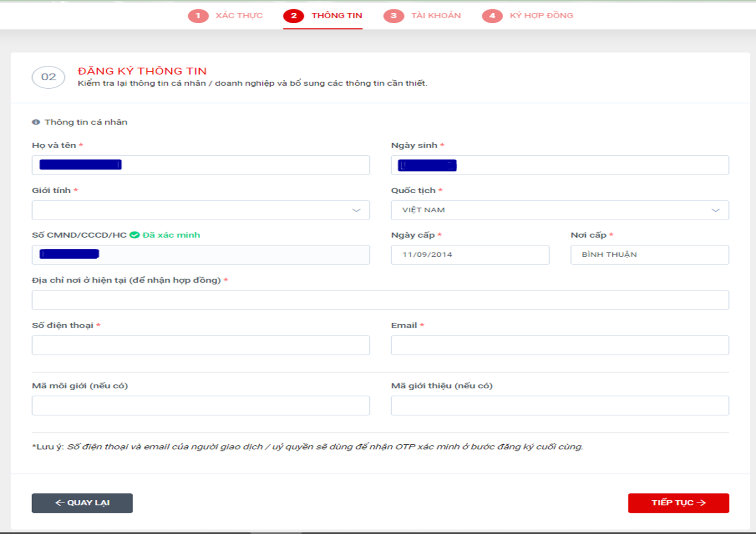Switch to the XÁC THỰC step tab
Viewport: 756px width, 534px height.
[x=239, y=16]
